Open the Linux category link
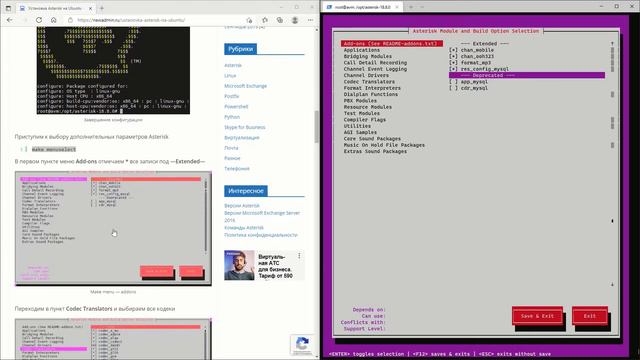The image size is (640, 360). tap(230, 76)
